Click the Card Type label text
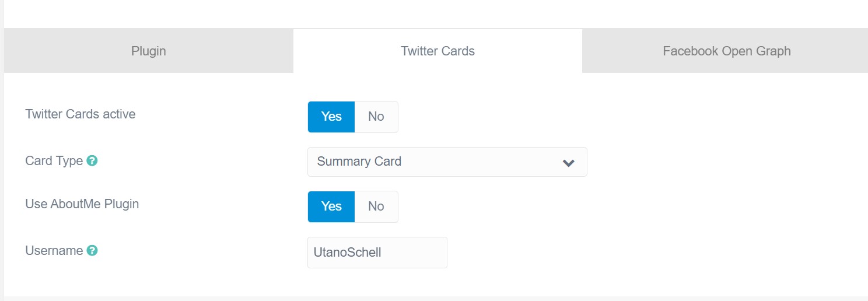Viewport: 868px width, 301px height. click(54, 161)
